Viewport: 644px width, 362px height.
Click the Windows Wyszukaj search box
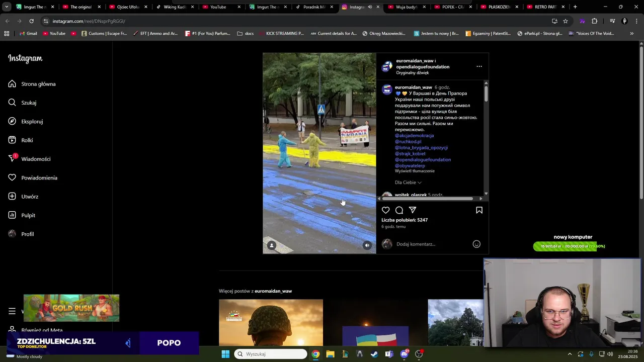[x=271, y=354]
